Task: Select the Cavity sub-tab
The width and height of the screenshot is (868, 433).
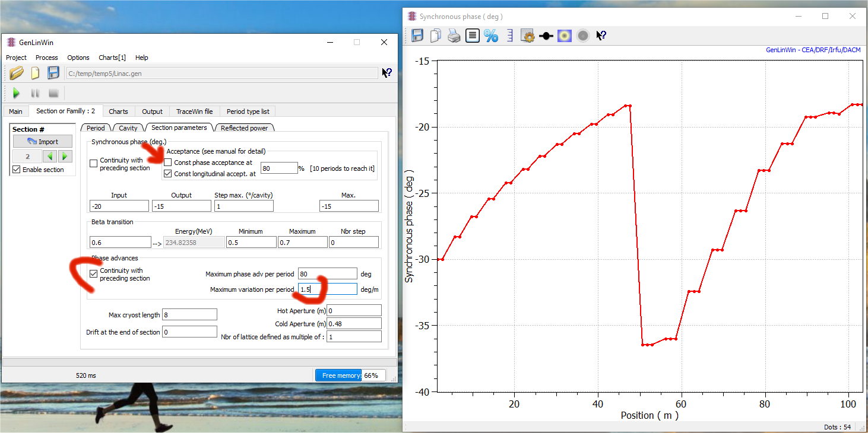Action: click(128, 128)
